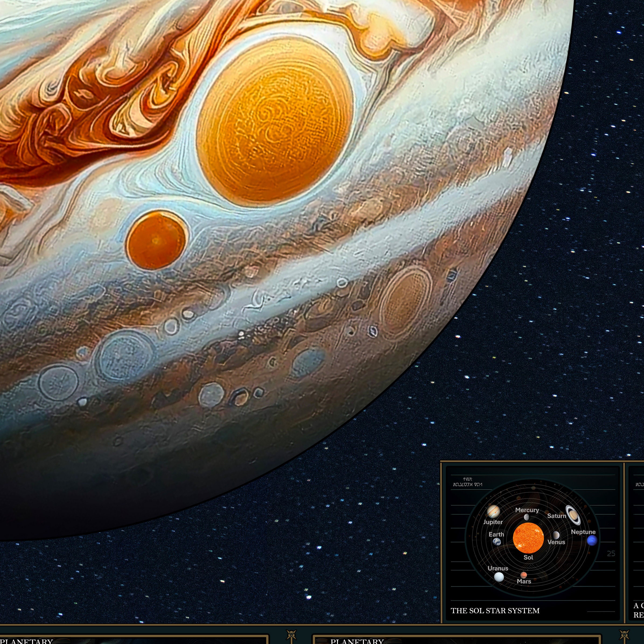Viewport: 644px width, 644px height.
Task: Click the Saturn label text
Action: pyautogui.click(x=557, y=516)
